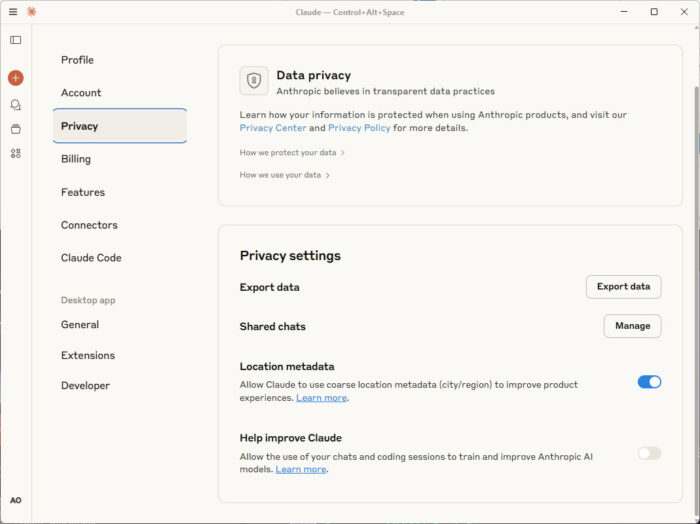
Task: Switch to the Connectors settings tab
Action: click(x=89, y=225)
